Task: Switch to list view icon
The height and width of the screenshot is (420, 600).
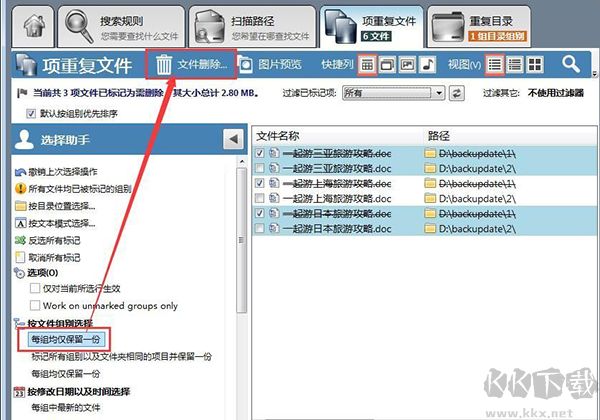Action: tap(495, 65)
